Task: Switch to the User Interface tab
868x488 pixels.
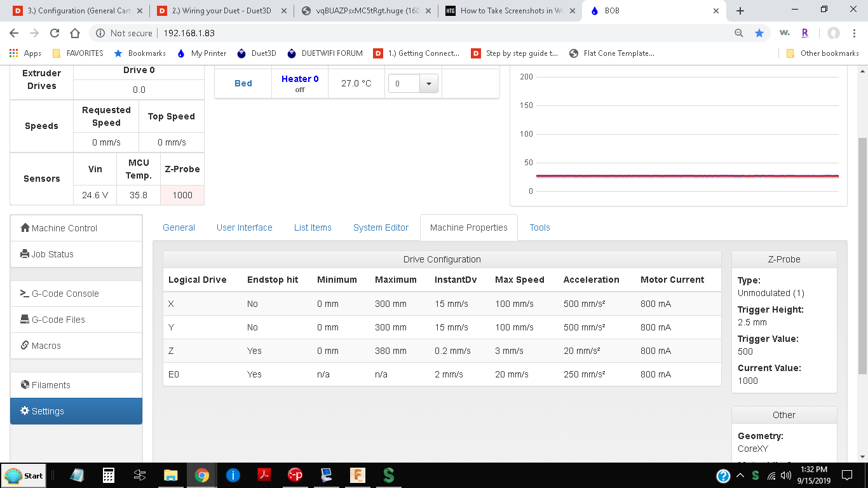Action: click(x=244, y=227)
